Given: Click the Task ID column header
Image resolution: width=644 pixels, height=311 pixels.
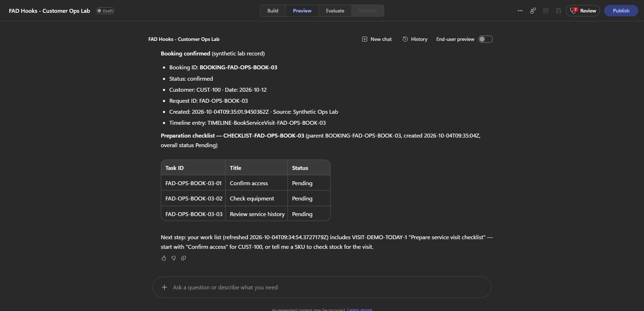Looking at the screenshot, I should tap(193, 168).
